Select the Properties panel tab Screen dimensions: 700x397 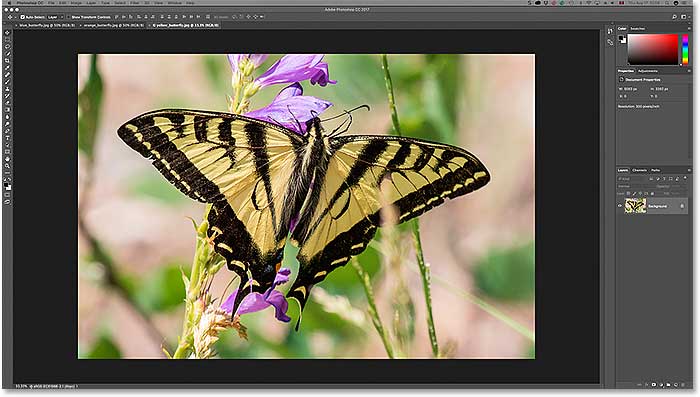(x=626, y=71)
